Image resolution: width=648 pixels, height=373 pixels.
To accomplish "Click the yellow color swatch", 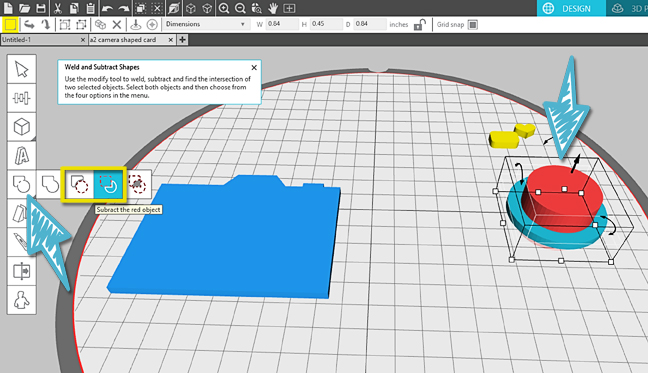I will tap(10, 25).
